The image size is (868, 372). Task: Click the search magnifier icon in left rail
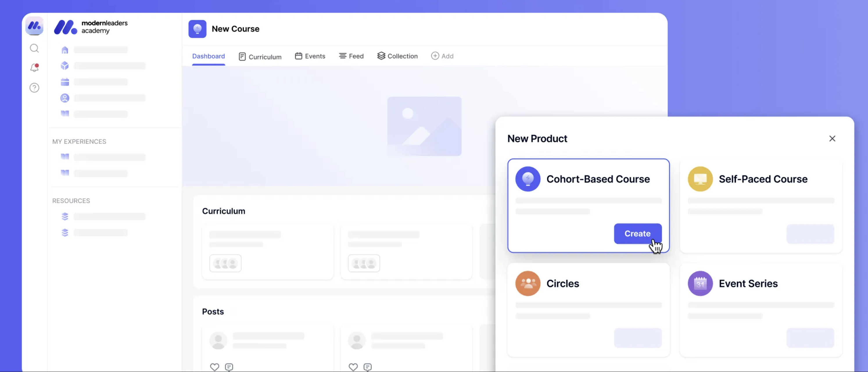pos(34,49)
